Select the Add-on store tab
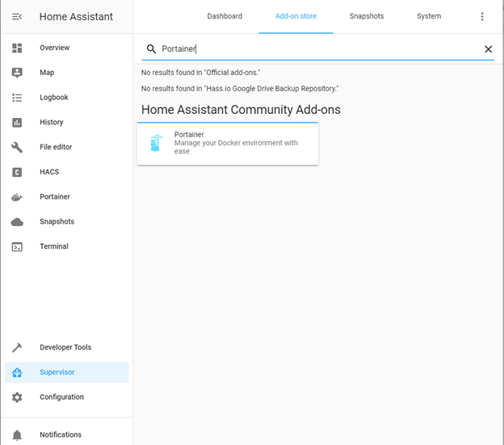 pyautogui.click(x=296, y=16)
